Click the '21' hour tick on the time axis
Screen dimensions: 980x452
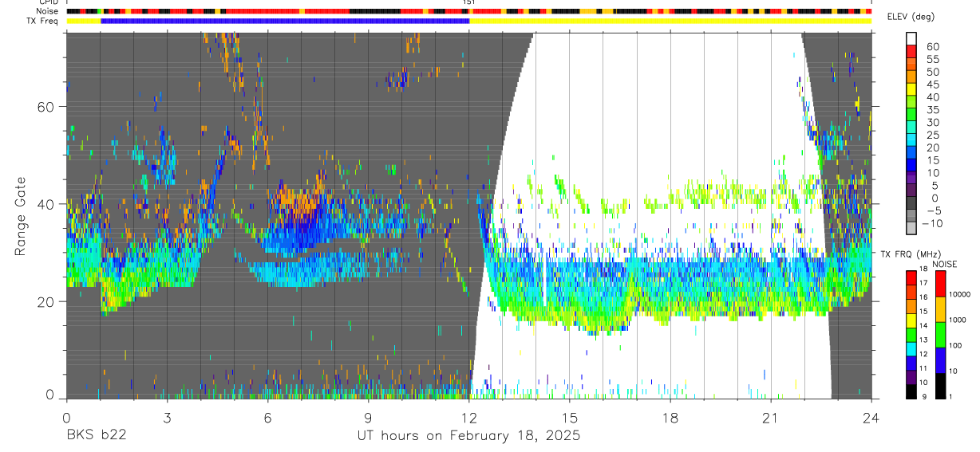point(771,418)
